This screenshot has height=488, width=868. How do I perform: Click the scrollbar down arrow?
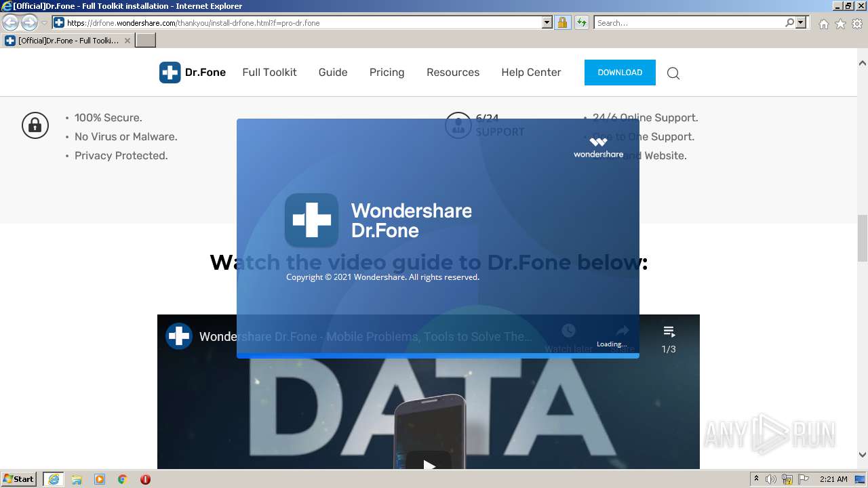coord(863,455)
